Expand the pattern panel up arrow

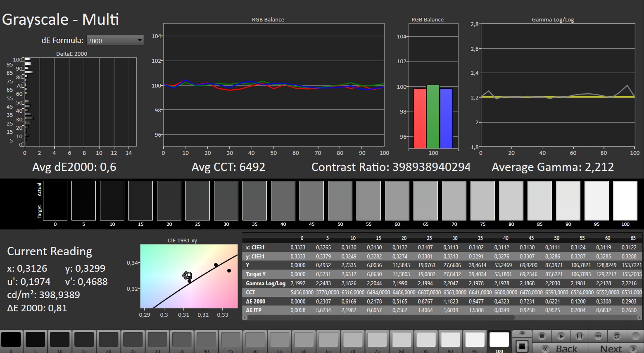point(522,333)
